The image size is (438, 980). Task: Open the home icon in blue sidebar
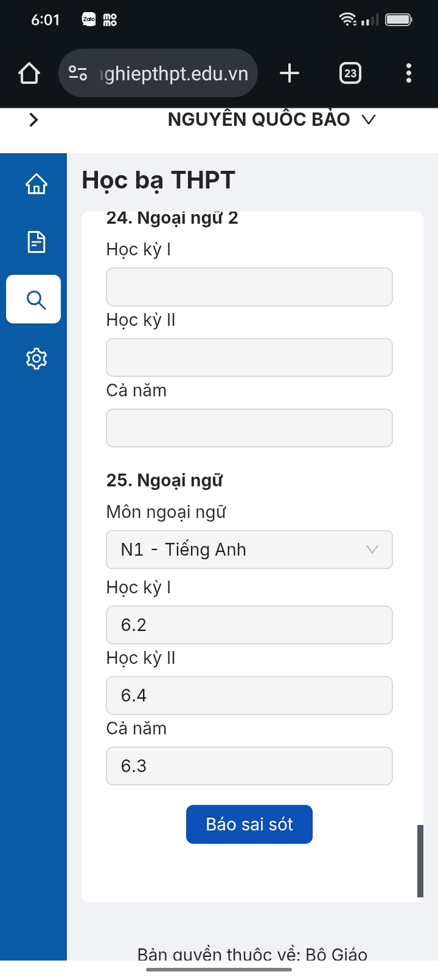pos(36,184)
